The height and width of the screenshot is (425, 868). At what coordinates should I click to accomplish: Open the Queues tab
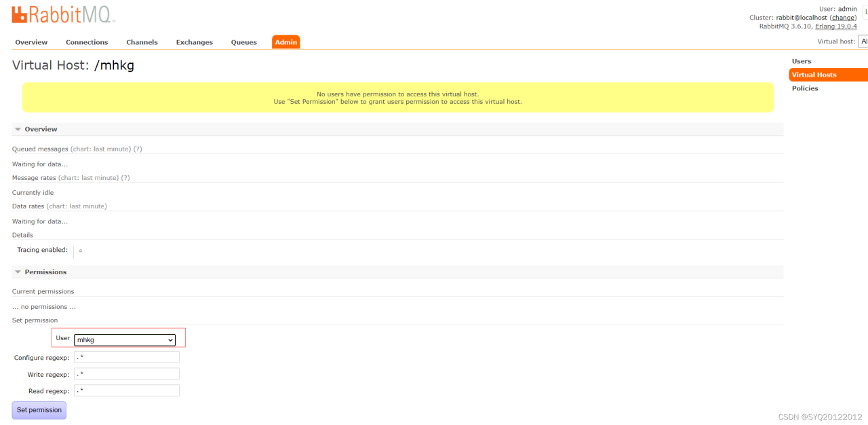(244, 42)
